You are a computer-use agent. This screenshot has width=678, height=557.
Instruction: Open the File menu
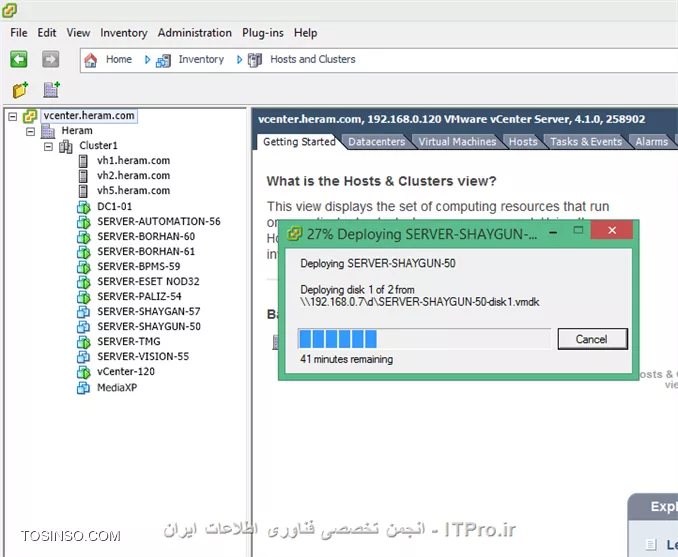[x=19, y=33]
